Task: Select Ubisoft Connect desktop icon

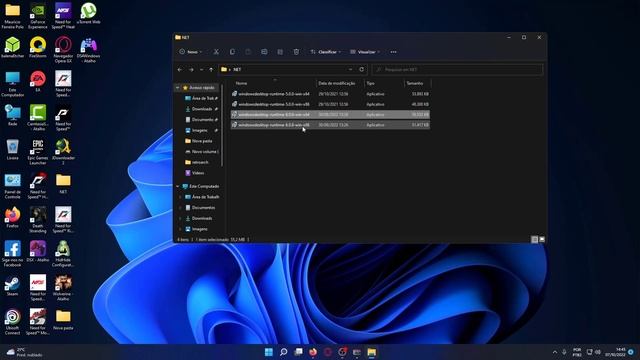Action: [13, 322]
